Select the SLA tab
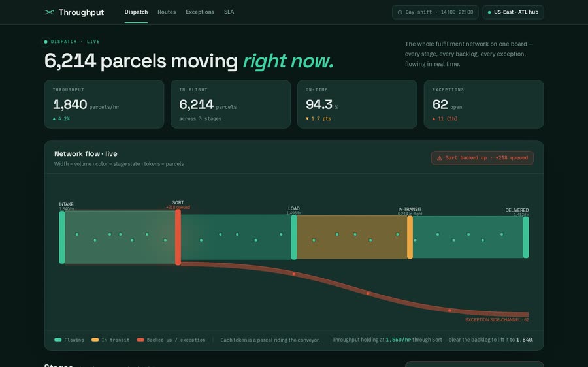This screenshot has height=367, width=588. coord(229,12)
